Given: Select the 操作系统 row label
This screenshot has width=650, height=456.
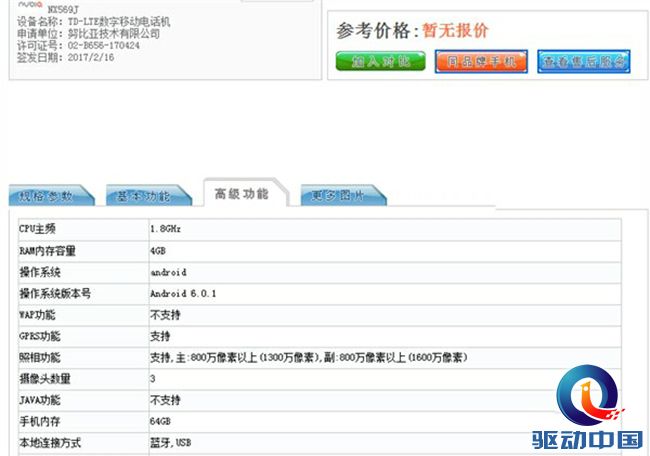Looking at the screenshot, I should click(40, 272).
